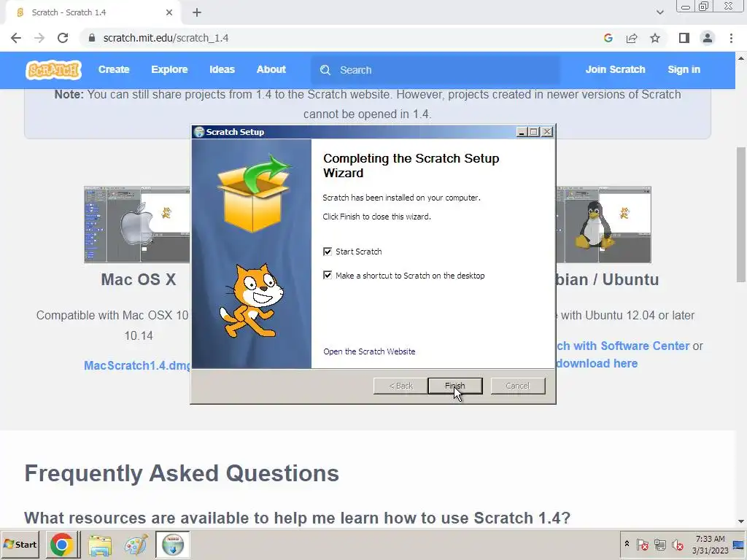
Task: Click the Linux penguin screenshot thumbnail
Action: [603, 225]
